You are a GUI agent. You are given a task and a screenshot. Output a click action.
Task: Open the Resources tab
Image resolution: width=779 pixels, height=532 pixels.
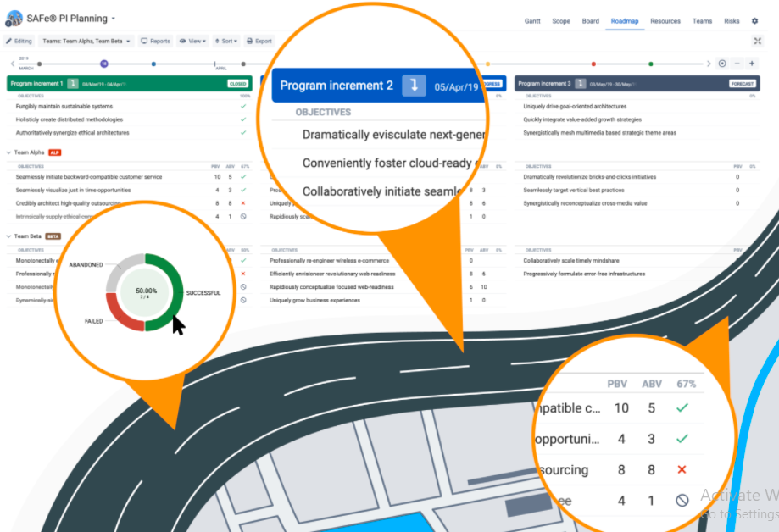point(665,21)
